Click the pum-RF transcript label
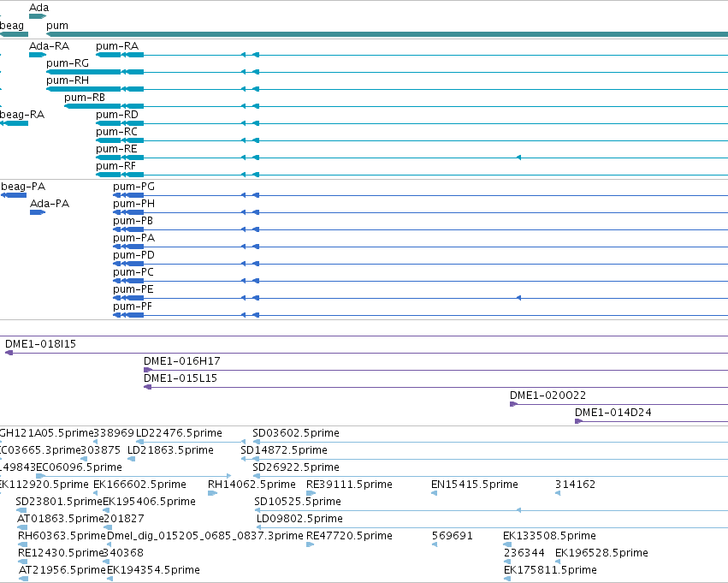 (116, 166)
